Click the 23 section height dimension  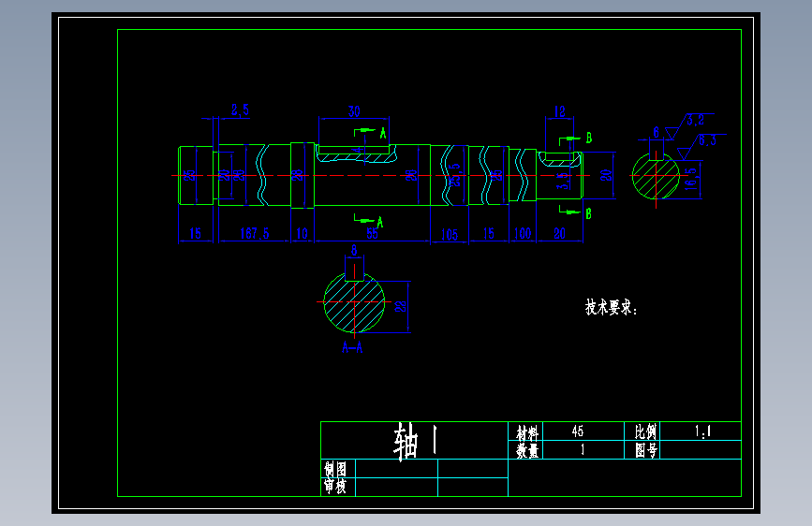point(400,306)
